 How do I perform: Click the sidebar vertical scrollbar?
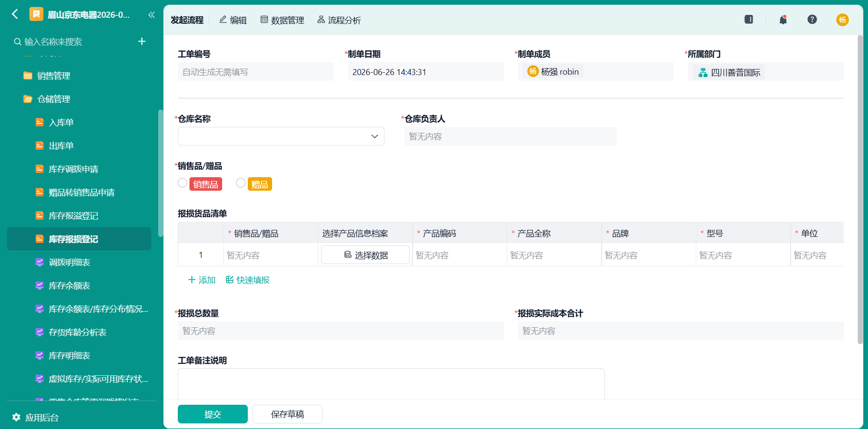click(x=161, y=173)
